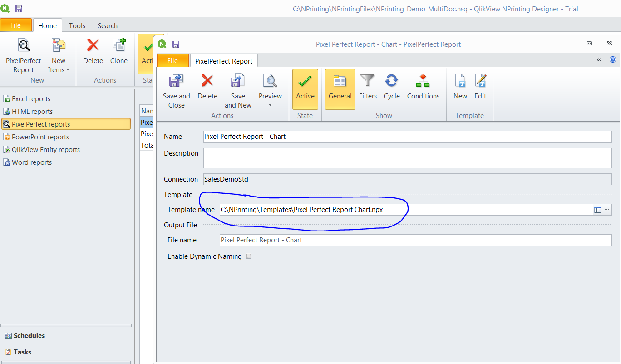
Task: Select HTML reports in sidebar
Action: tap(32, 111)
